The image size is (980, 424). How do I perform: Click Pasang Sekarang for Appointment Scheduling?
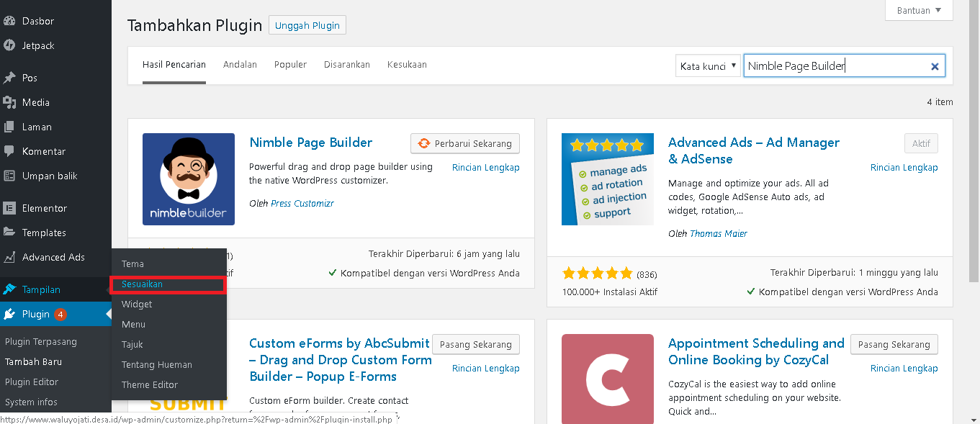pos(894,344)
